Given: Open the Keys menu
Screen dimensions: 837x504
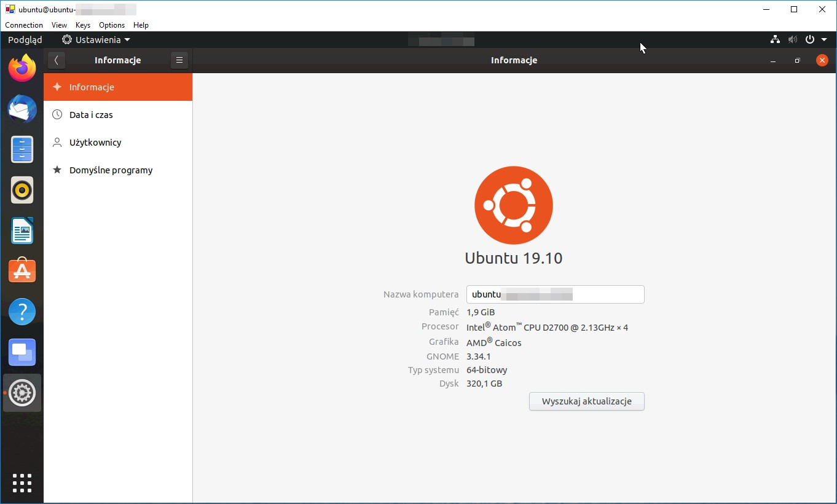Looking at the screenshot, I should (83, 25).
